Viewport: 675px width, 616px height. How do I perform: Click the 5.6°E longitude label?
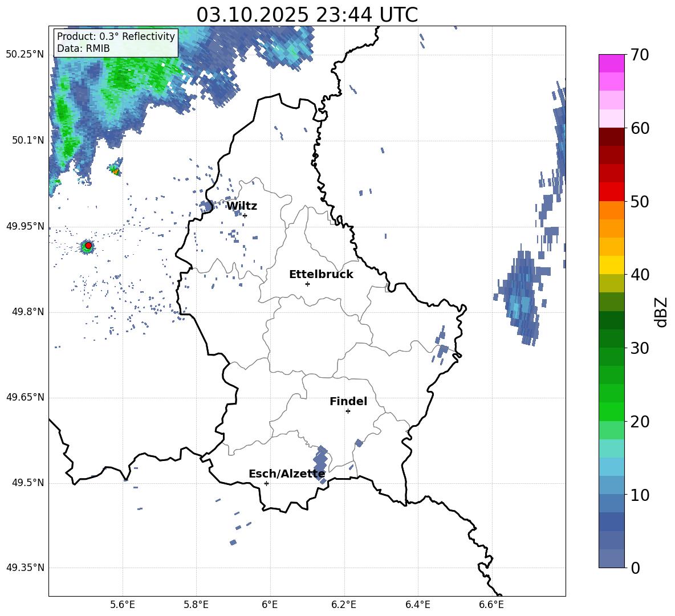123,605
